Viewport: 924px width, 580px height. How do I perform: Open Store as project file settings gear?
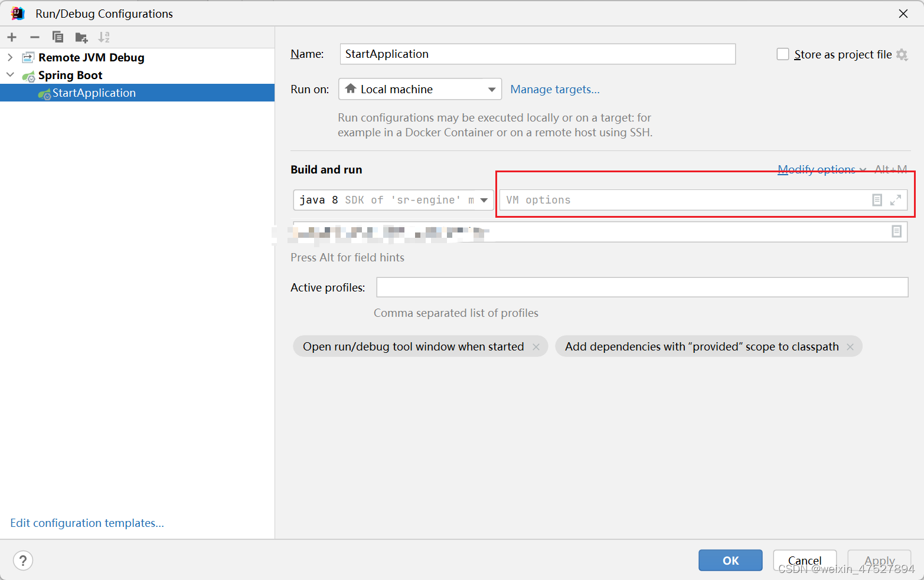click(902, 54)
